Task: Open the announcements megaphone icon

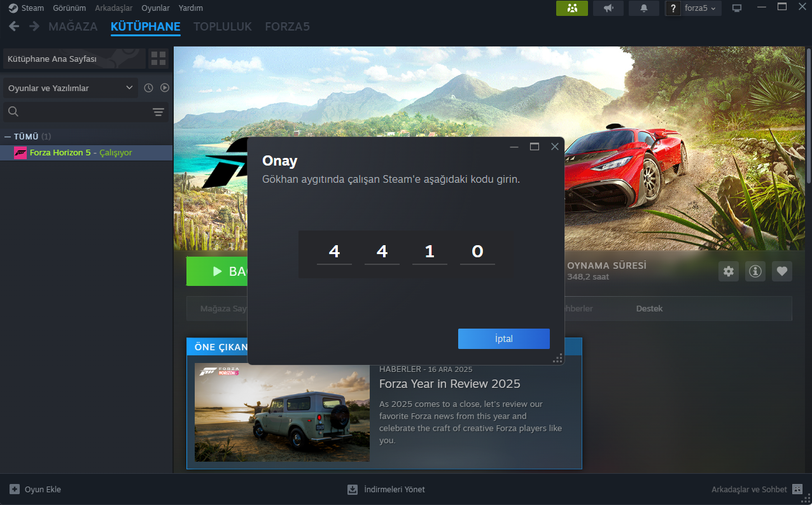Action: click(608, 8)
